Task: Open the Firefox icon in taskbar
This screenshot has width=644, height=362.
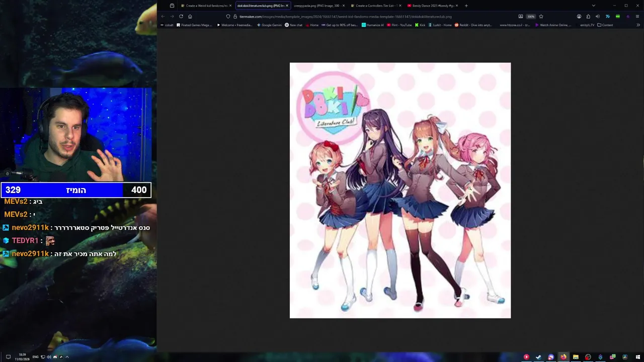Action: click(563, 357)
